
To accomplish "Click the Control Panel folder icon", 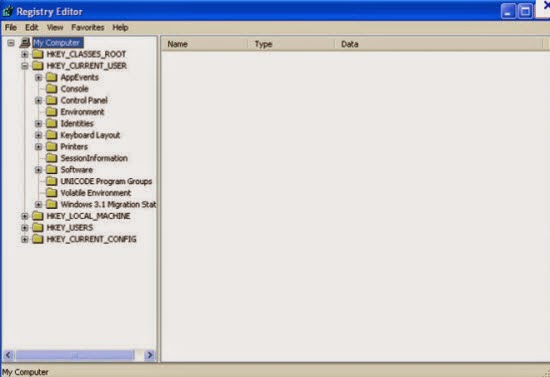I will coord(52,101).
